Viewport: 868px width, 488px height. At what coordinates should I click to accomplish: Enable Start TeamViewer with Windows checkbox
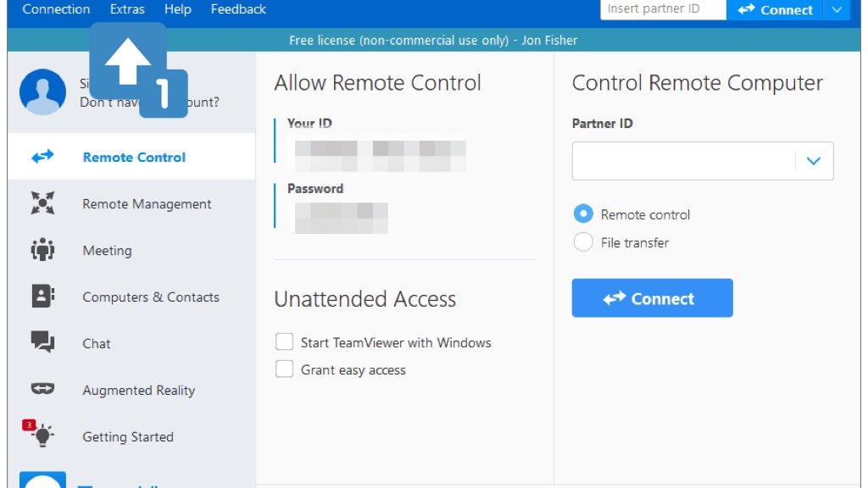pyautogui.click(x=285, y=342)
